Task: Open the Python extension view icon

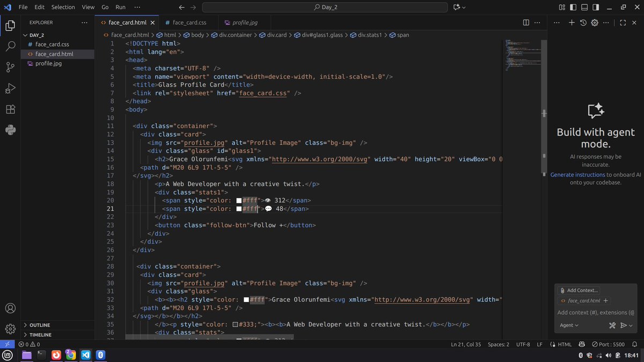Action: [10, 130]
